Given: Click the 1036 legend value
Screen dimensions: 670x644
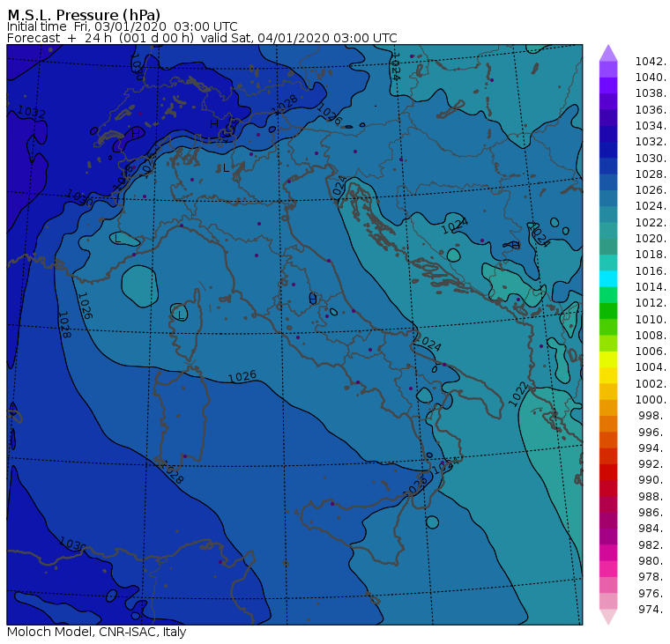Looking at the screenshot, I should coord(651,110).
